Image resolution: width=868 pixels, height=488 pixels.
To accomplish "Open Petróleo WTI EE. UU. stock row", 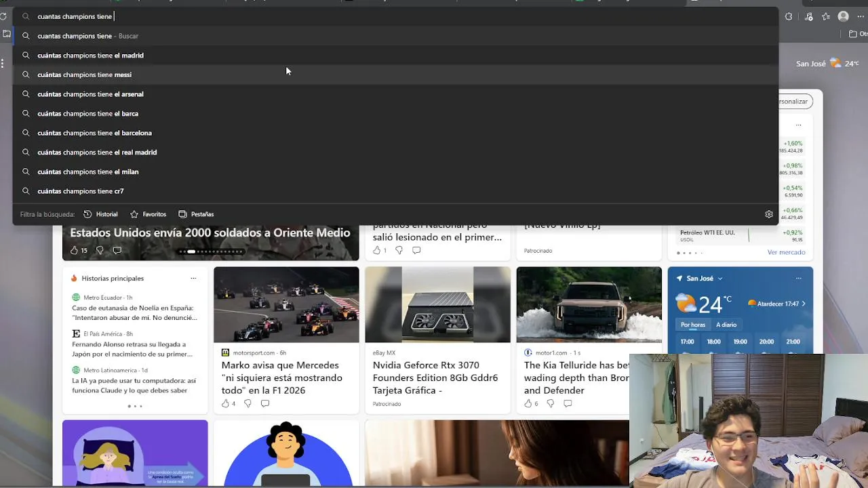I will [x=742, y=235].
